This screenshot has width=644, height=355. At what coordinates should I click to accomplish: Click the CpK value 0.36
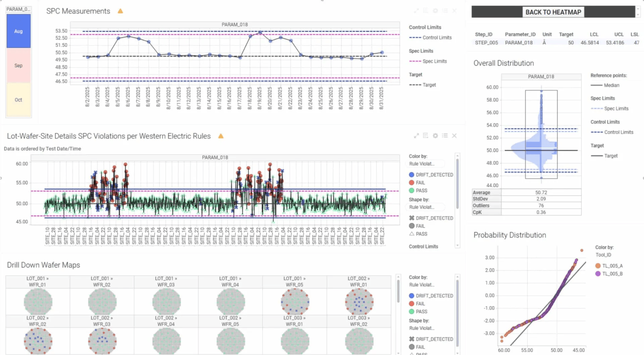541,212
